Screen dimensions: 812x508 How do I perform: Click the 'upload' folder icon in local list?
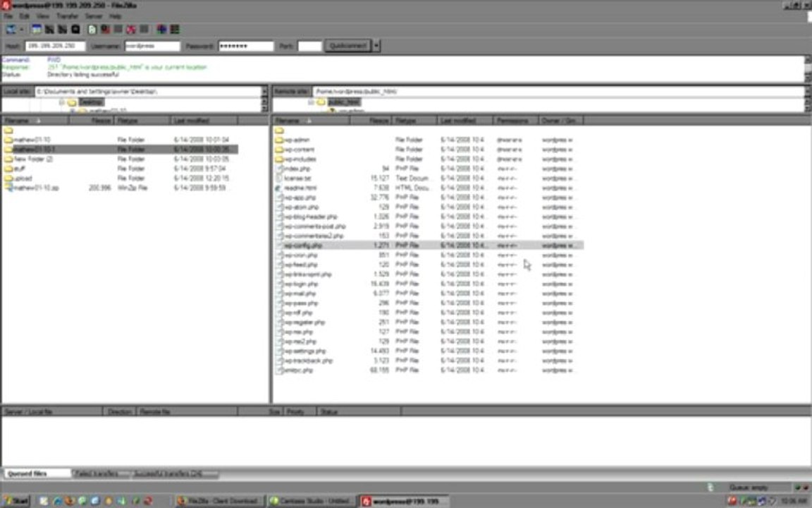tap(8, 179)
